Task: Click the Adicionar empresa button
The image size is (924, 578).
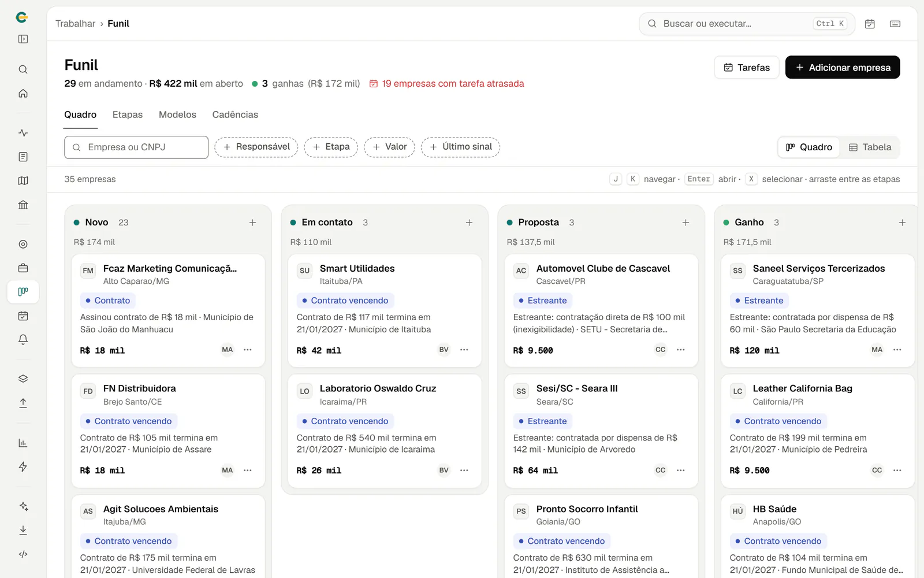Action: tap(843, 68)
